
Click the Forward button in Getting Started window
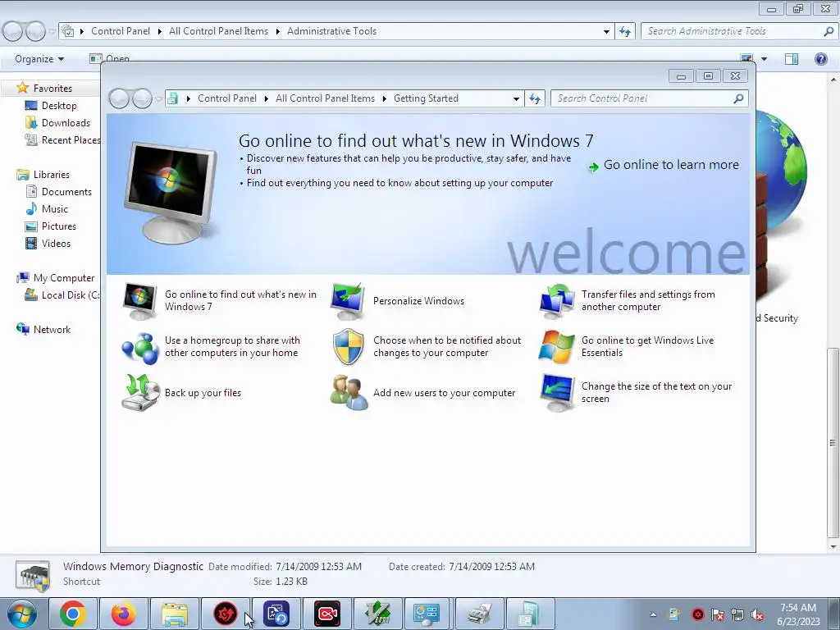142,98
